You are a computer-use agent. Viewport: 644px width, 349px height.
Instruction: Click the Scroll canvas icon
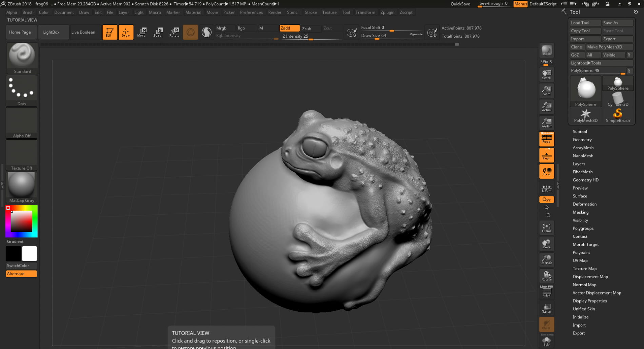pyautogui.click(x=546, y=75)
